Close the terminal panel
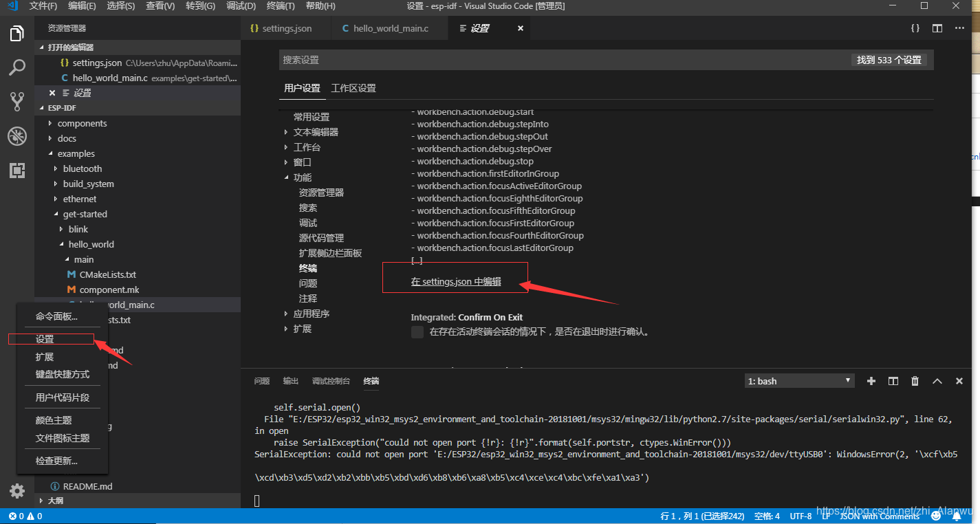980x524 pixels. [959, 381]
